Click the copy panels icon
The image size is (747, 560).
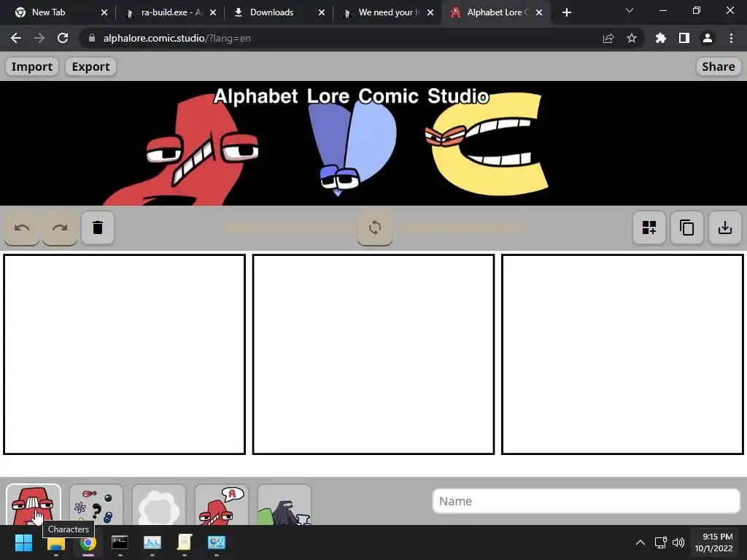[686, 227]
